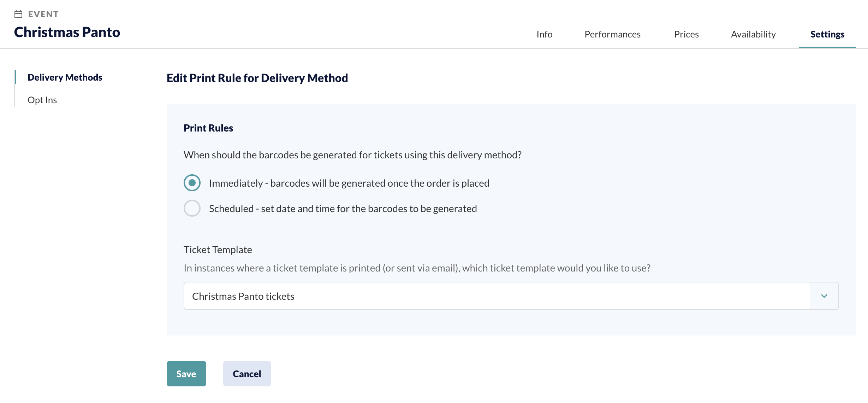The width and height of the screenshot is (868, 403).
Task: Click the Ticket Template field label
Action: point(218,250)
